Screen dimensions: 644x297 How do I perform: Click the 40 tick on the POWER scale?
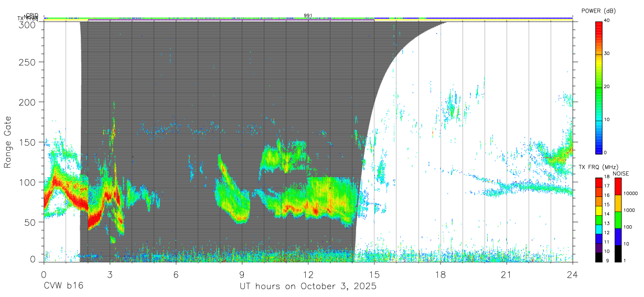pyautogui.click(x=607, y=20)
